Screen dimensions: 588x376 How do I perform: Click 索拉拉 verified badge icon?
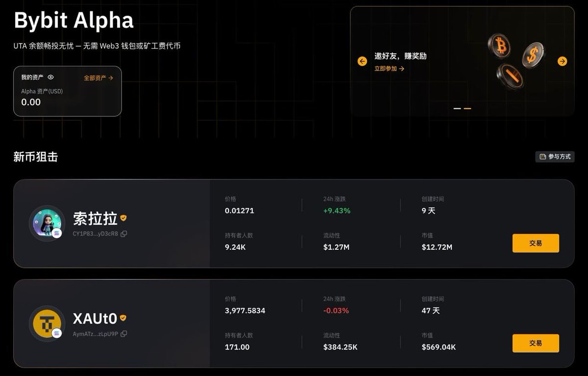tap(123, 218)
